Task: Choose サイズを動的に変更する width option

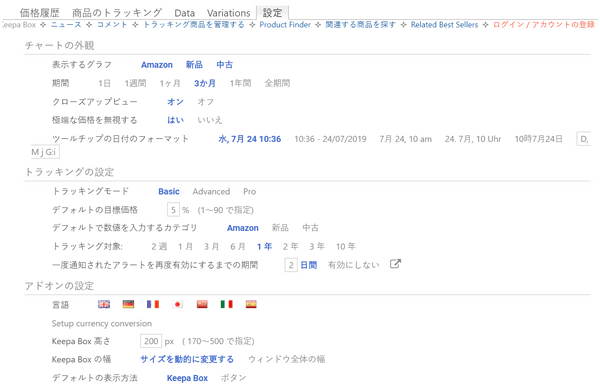Action: click(x=187, y=359)
